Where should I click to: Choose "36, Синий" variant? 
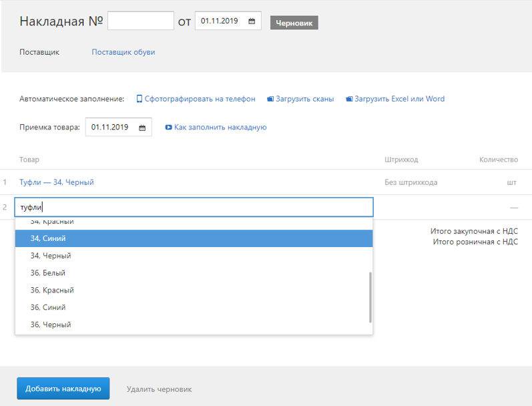[x=48, y=308]
